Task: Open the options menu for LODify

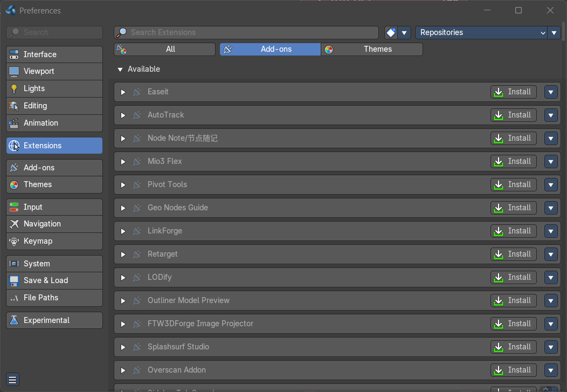Action: 551,278
